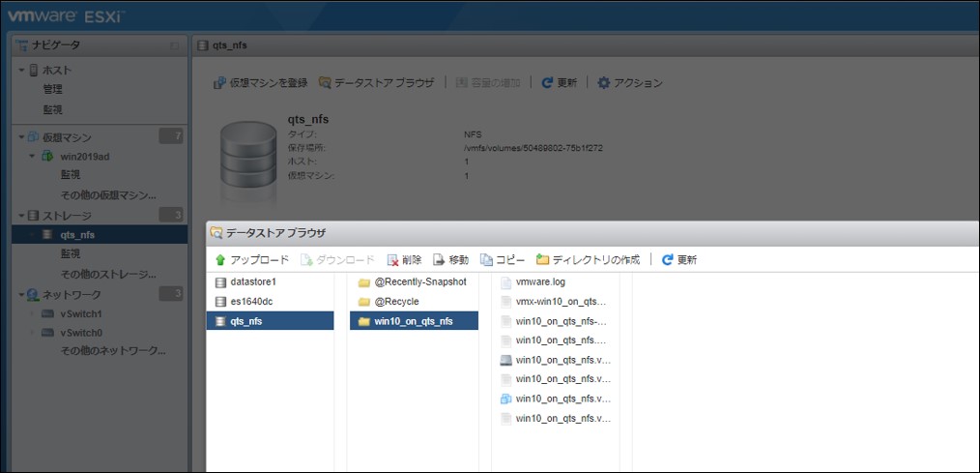Open the @Recently-Snapshot folder

(419, 282)
